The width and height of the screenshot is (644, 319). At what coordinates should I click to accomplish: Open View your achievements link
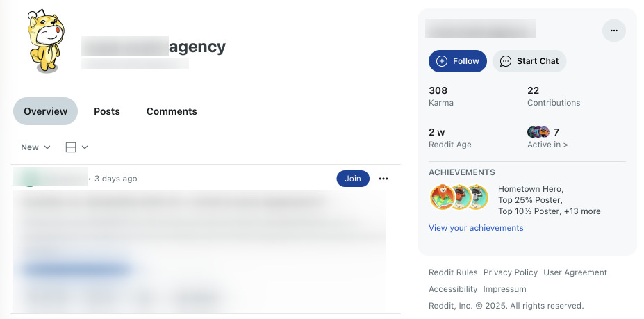[x=476, y=228]
